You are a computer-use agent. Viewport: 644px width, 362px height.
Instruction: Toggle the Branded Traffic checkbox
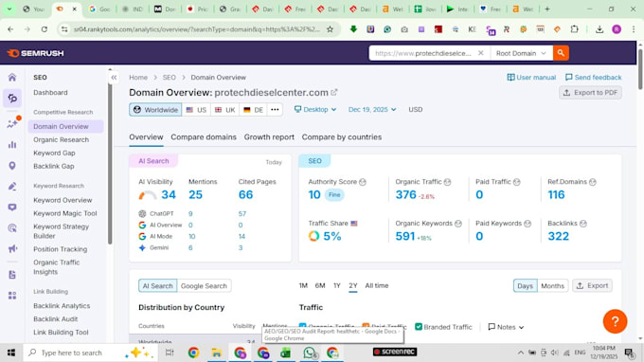point(419,327)
